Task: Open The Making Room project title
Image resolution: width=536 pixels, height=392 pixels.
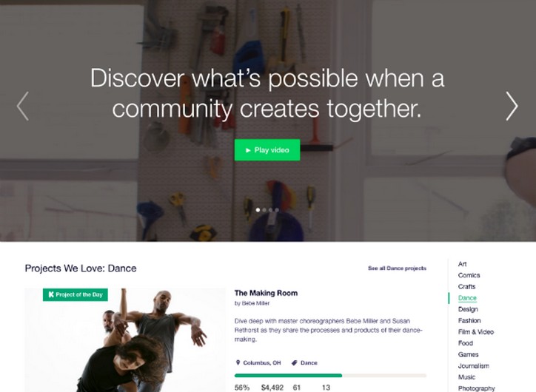Action: (266, 293)
